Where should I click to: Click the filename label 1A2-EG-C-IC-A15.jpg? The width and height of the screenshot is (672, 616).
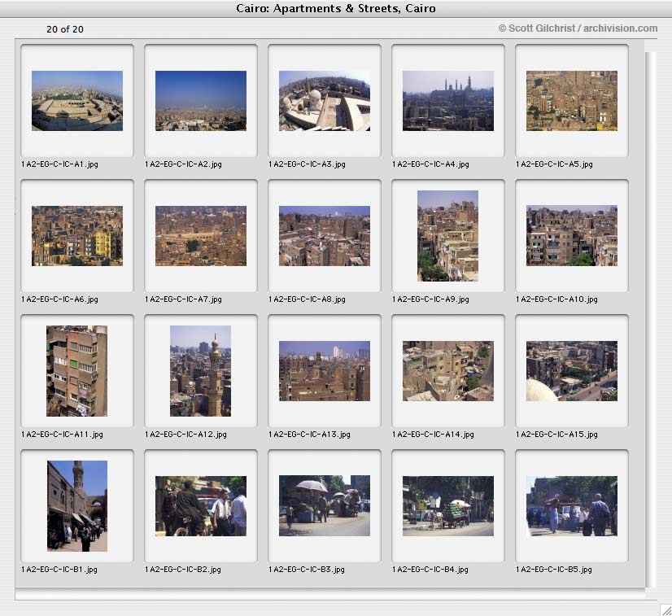[556, 435]
